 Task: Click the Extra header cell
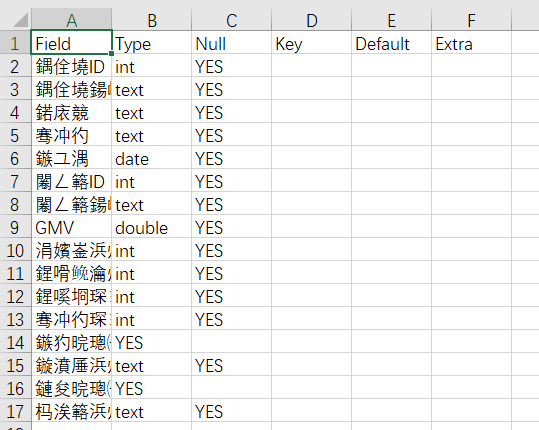[471, 43]
